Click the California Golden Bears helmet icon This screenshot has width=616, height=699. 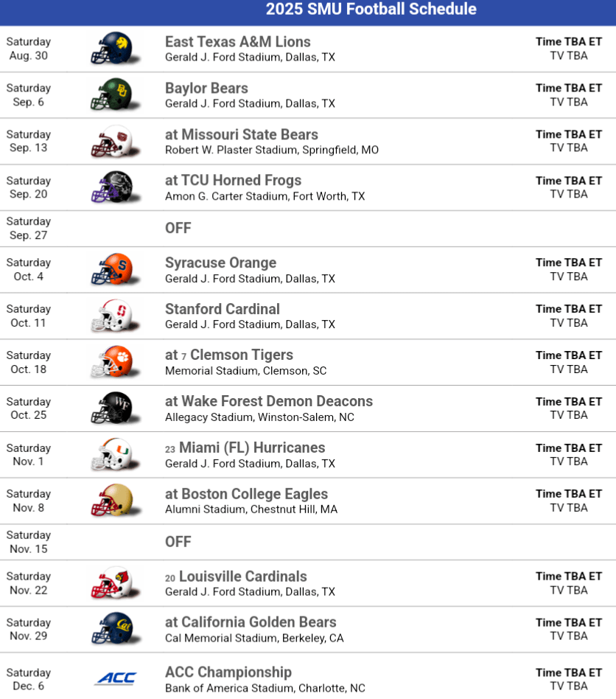(x=111, y=629)
